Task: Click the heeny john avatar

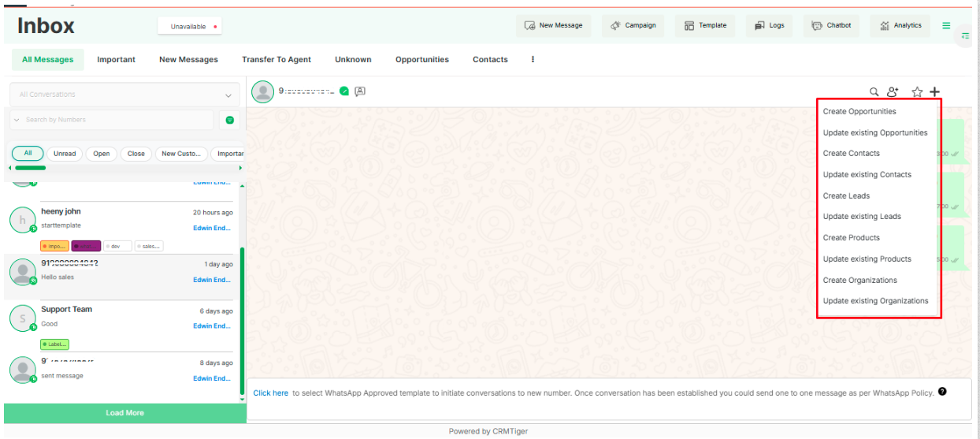Action: pyautogui.click(x=23, y=220)
